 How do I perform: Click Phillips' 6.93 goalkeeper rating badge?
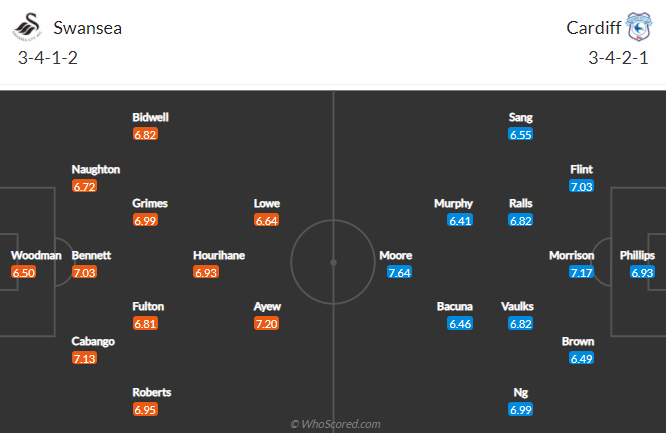pos(642,272)
